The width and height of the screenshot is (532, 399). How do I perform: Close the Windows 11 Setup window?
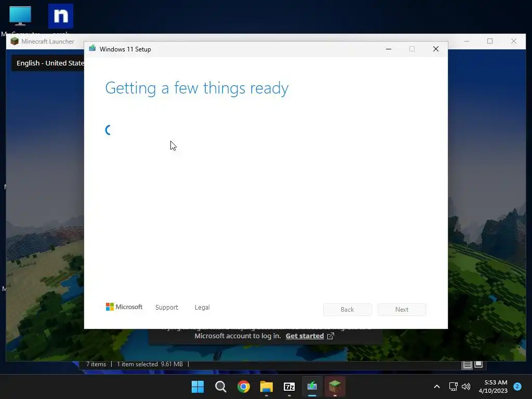click(436, 49)
